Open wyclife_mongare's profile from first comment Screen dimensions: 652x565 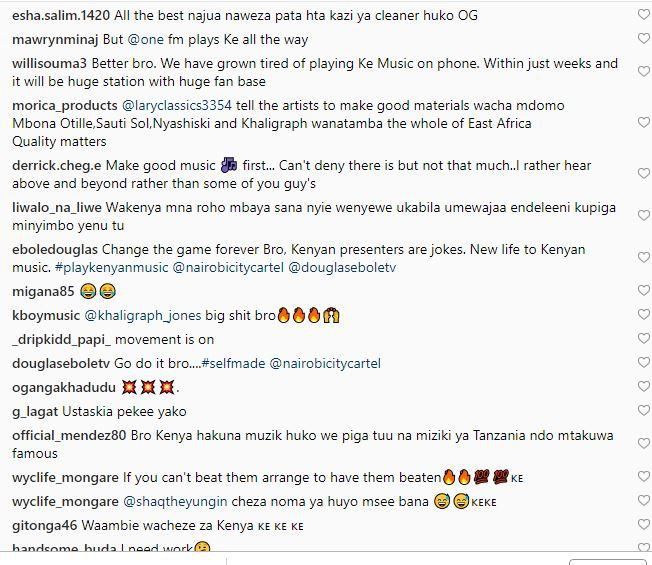[65, 478]
